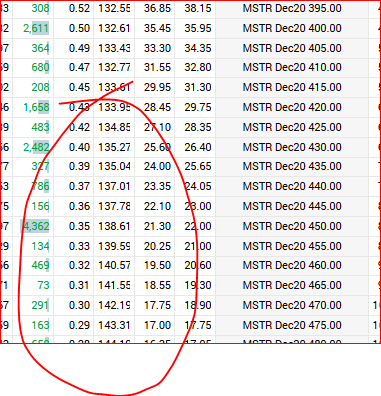The image size is (381, 396).
Task: Click the green volume value 308
Action: click(x=40, y=8)
